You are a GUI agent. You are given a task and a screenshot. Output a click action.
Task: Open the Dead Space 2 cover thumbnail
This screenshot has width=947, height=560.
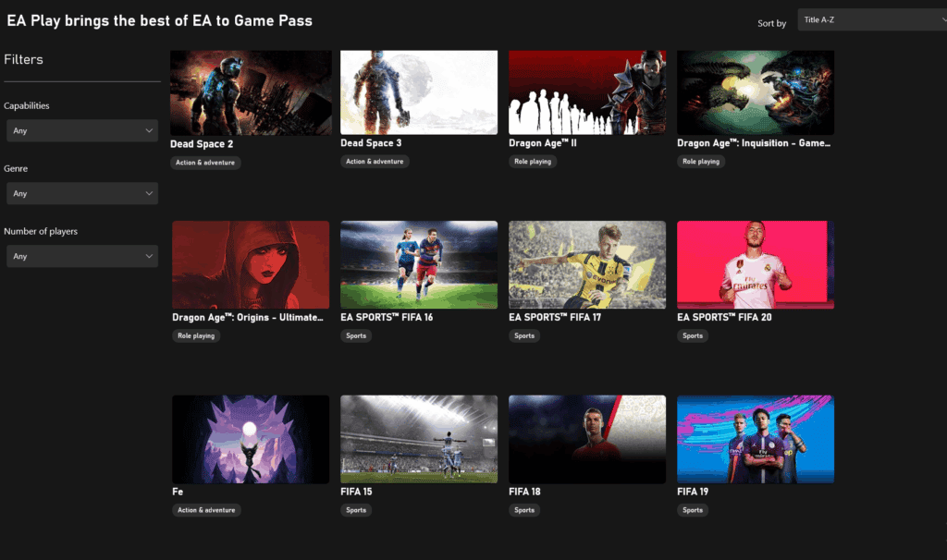point(251,92)
